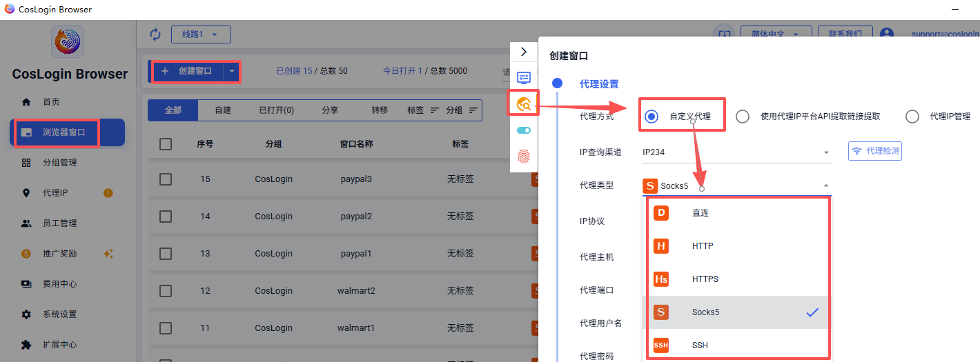Switch to the 已打开(0) tab
Image resolution: width=980 pixels, height=362 pixels.
[276, 110]
